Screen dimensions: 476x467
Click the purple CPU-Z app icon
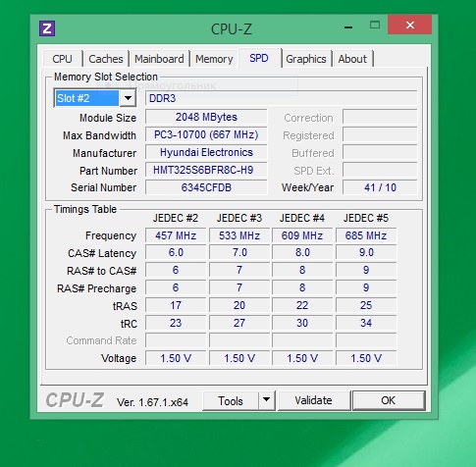pyautogui.click(x=47, y=28)
